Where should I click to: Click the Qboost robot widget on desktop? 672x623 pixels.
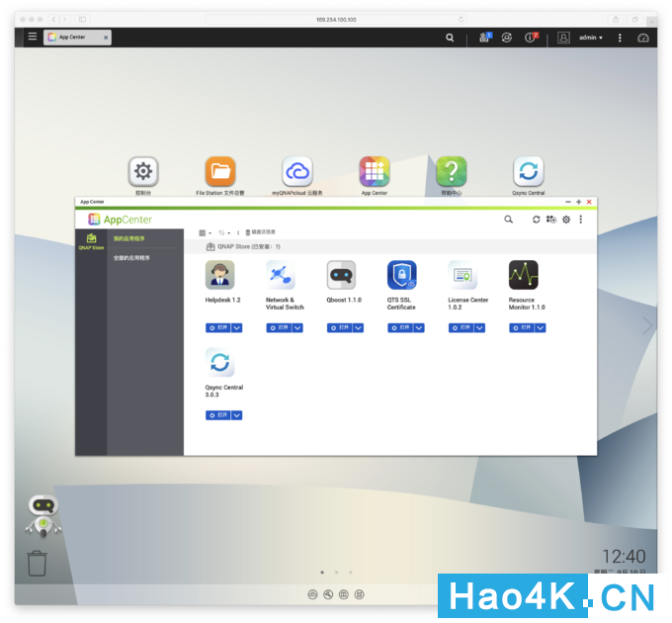(43, 516)
